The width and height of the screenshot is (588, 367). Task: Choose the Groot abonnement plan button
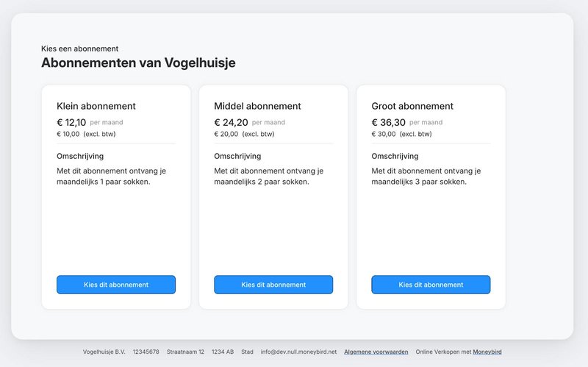pyautogui.click(x=431, y=285)
